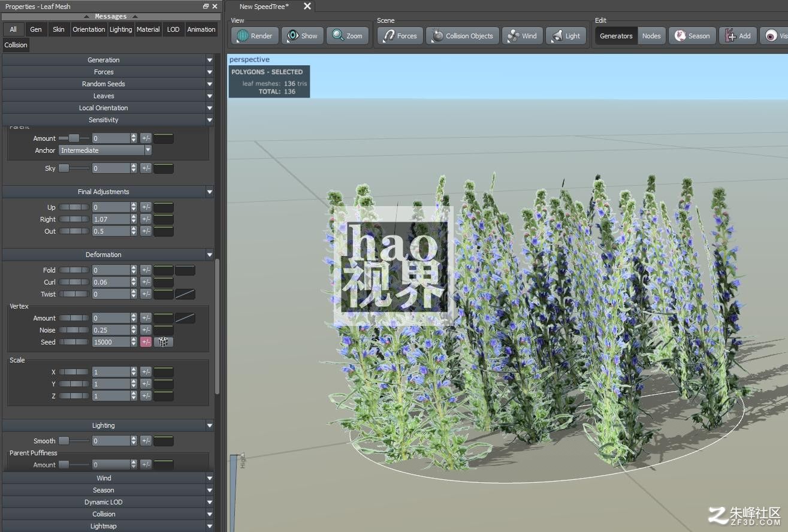Toggle the Up +/- variance button
Image resolution: width=788 pixels, height=532 pixels.
tap(146, 207)
